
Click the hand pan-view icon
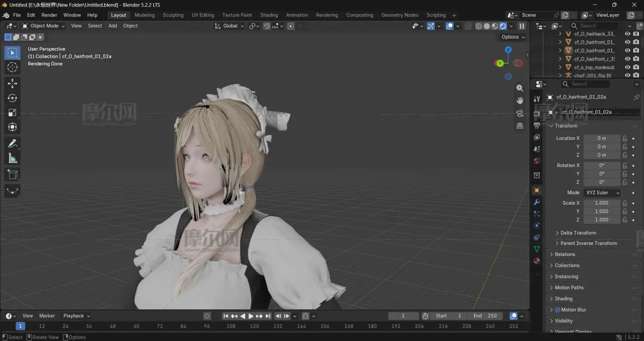coord(520,101)
